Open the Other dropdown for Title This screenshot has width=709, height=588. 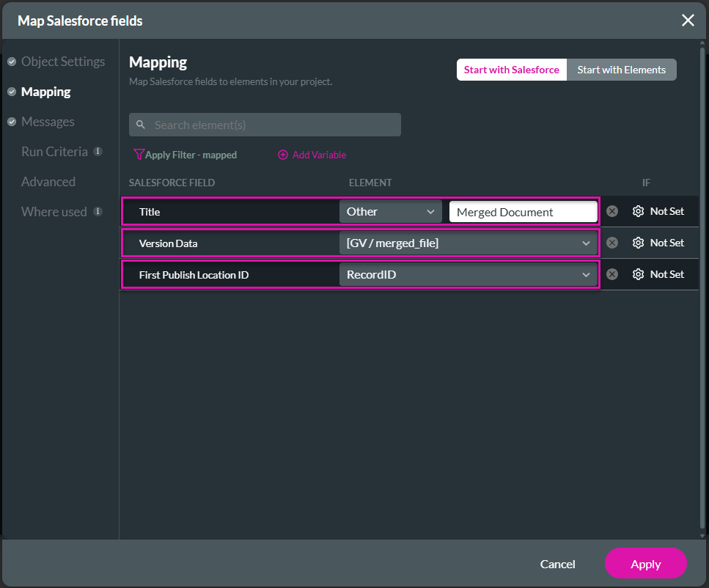pyautogui.click(x=391, y=212)
